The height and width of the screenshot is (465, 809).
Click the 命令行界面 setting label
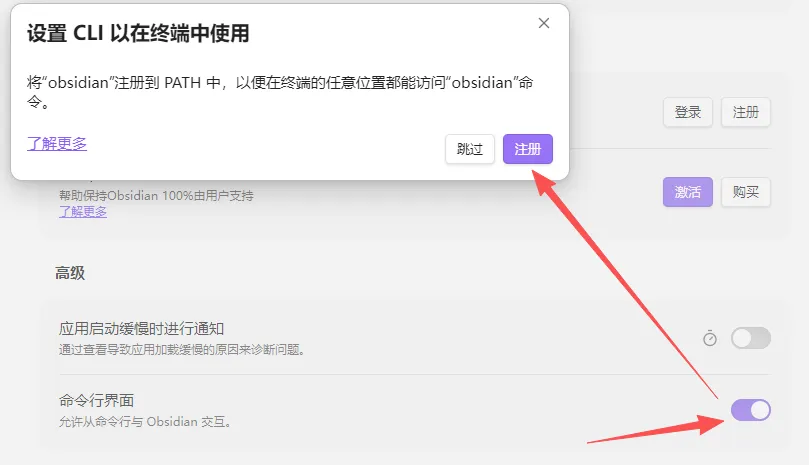point(96,400)
